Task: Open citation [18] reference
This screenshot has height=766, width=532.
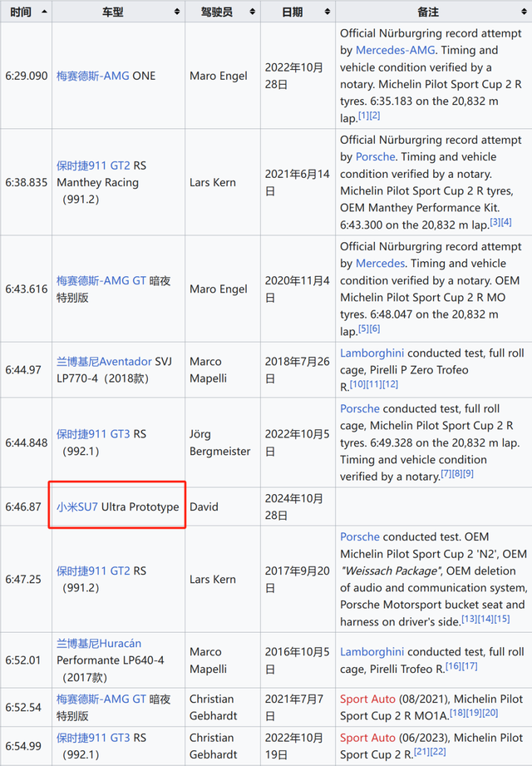Action: pyautogui.click(x=457, y=714)
